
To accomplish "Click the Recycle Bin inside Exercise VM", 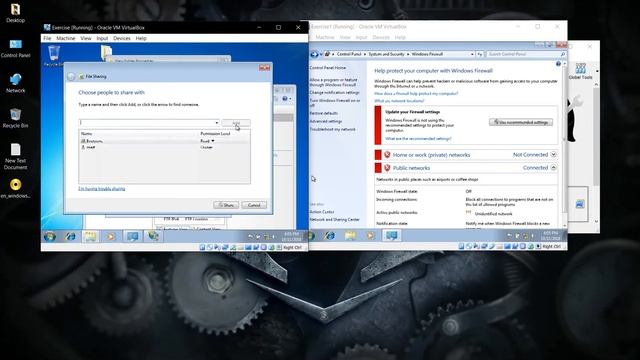I will [53, 56].
